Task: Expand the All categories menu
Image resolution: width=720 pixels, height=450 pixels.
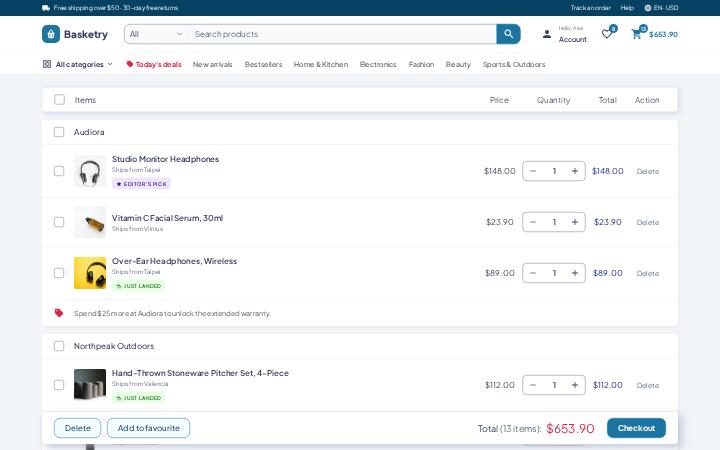Action: (x=78, y=64)
